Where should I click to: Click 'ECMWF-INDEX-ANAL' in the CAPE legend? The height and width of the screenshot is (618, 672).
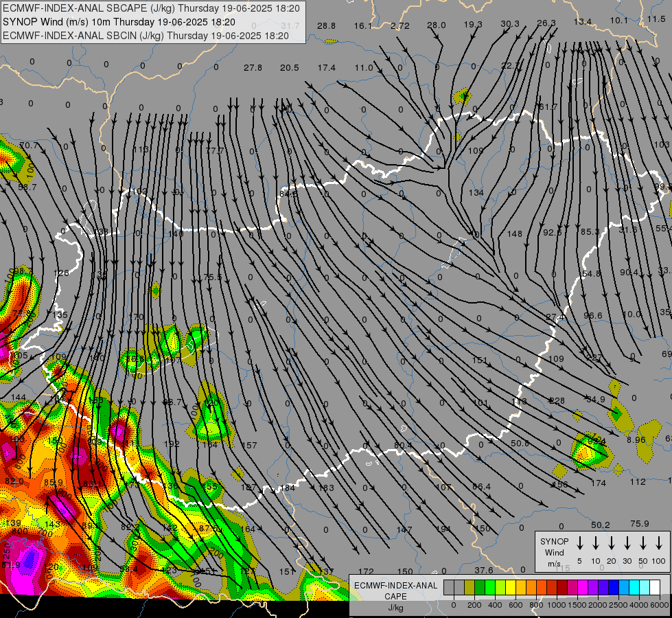(395, 586)
